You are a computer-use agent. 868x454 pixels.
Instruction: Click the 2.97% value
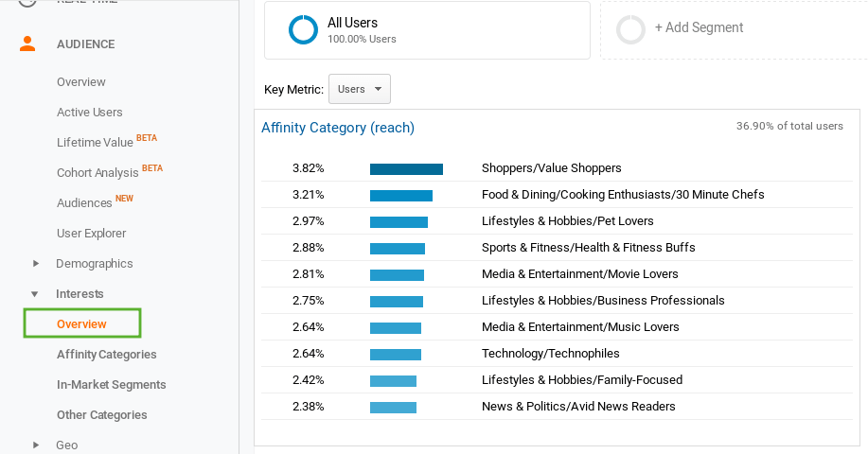tap(309, 221)
